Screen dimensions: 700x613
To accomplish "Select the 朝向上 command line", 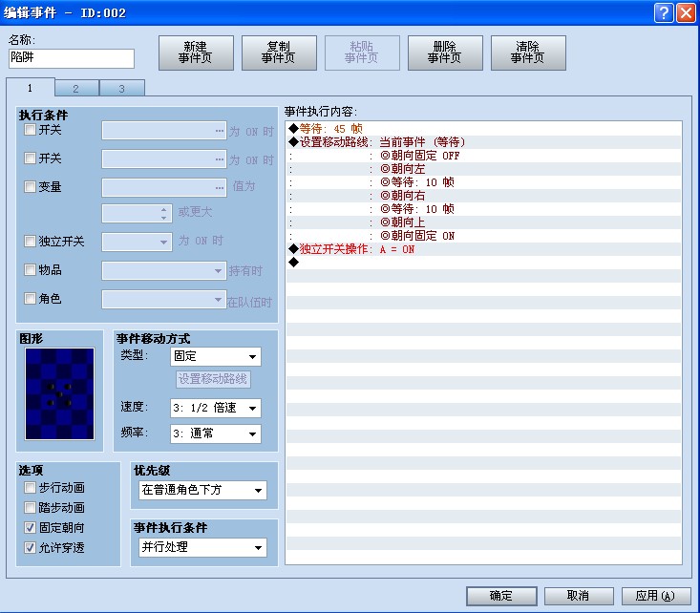I will [483, 222].
